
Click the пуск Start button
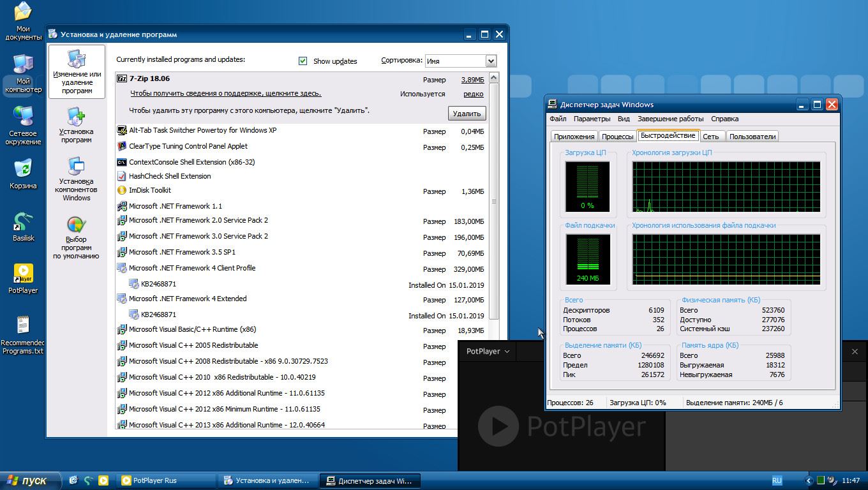(31, 480)
